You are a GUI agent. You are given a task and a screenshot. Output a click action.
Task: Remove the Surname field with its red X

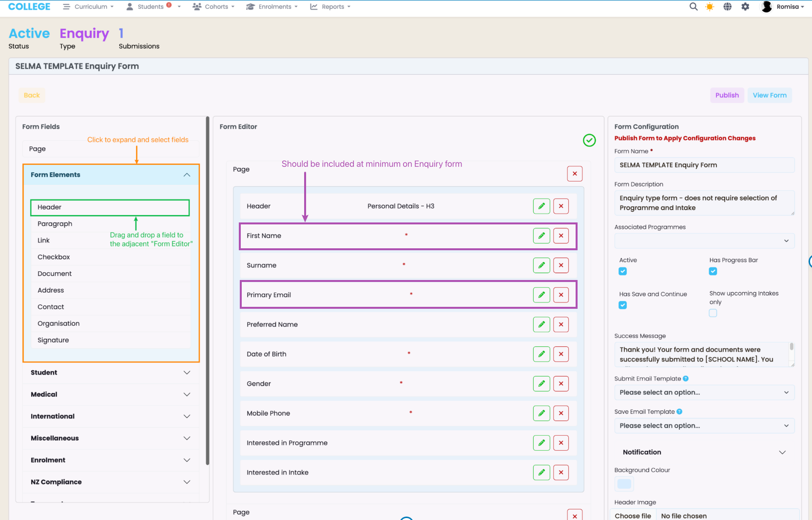click(561, 265)
